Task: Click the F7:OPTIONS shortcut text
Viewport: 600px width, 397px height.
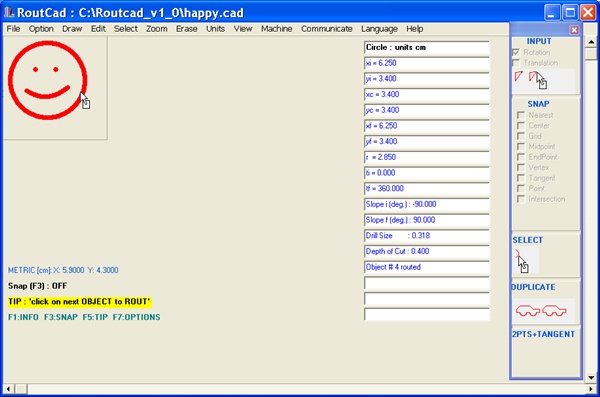Action: (x=136, y=317)
